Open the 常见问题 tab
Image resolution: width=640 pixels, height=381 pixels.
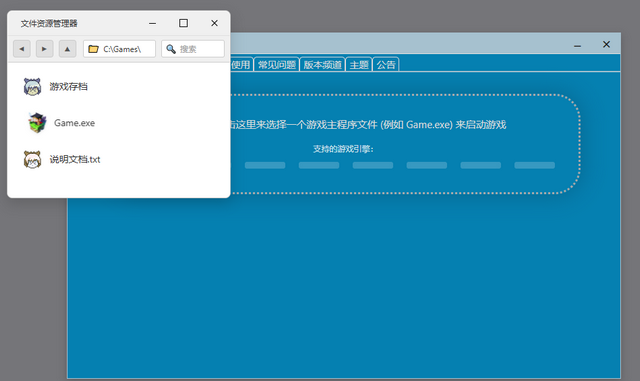[x=277, y=65]
